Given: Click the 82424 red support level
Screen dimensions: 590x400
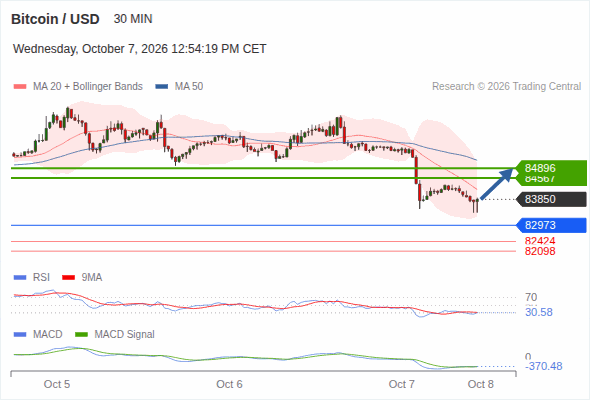Looking at the screenshot, I should (x=540, y=241).
